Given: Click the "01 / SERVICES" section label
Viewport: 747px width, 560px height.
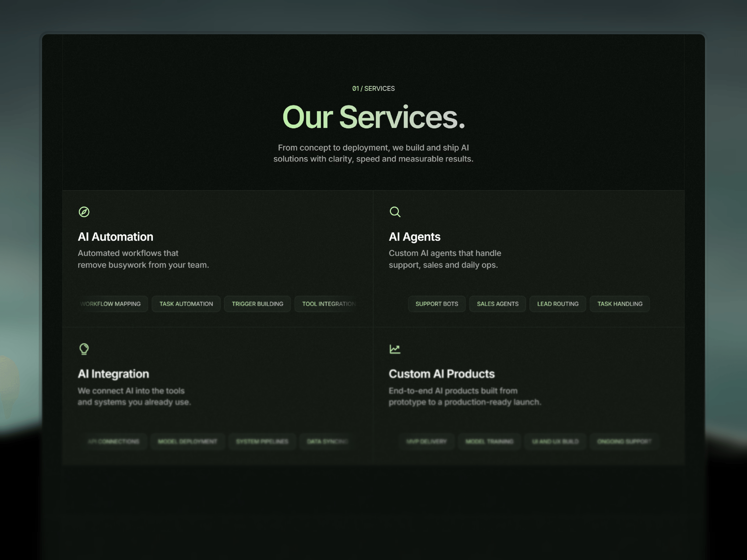Looking at the screenshot, I should tap(373, 88).
